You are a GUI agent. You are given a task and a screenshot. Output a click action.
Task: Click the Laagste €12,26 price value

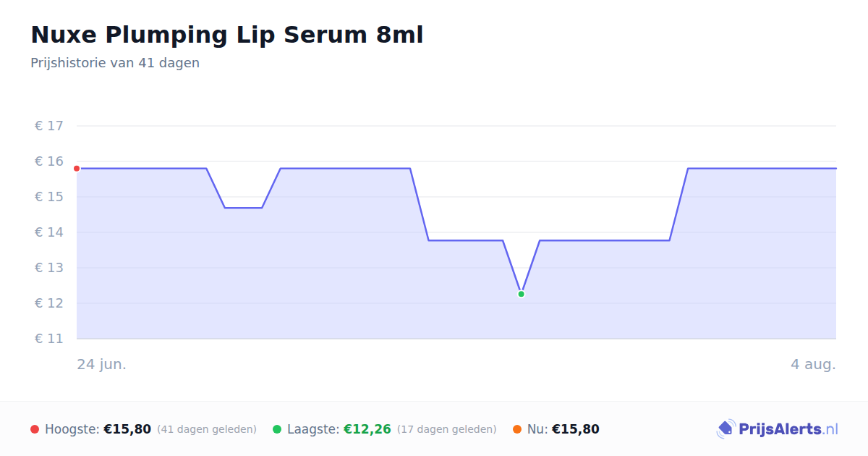coord(367,429)
